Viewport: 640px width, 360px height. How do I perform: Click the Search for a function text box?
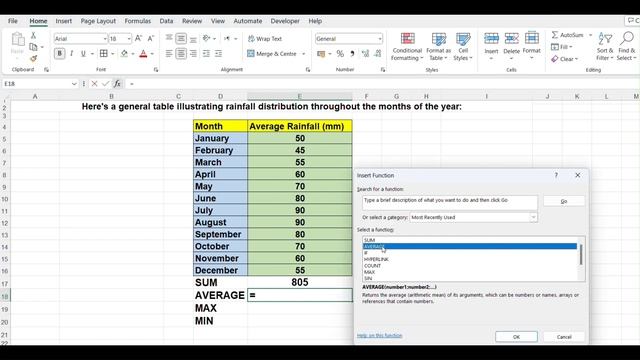pyautogui.click(x=450, y=203)
